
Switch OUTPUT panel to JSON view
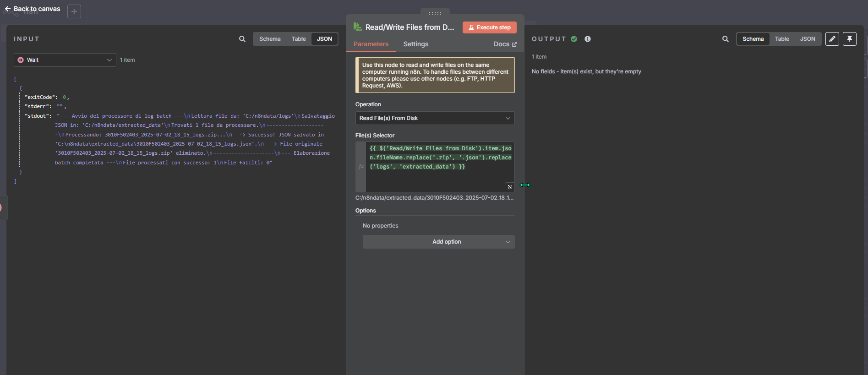click(808, 39)
